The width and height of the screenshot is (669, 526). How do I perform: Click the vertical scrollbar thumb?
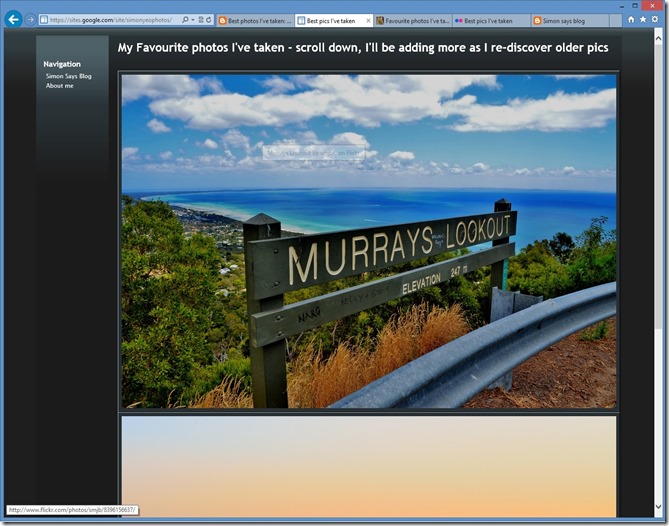click(x=658, y=186)
